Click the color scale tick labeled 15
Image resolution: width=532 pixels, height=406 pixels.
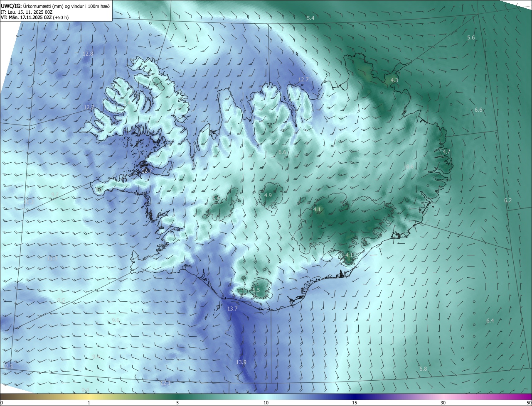(x=355, y=403)
